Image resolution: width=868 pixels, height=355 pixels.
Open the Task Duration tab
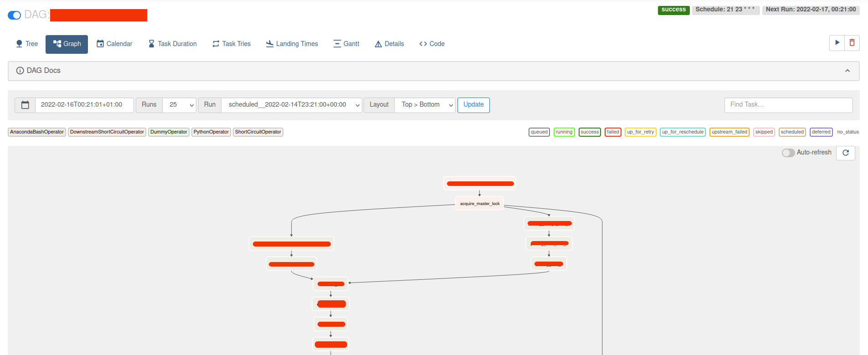[173, 44]
